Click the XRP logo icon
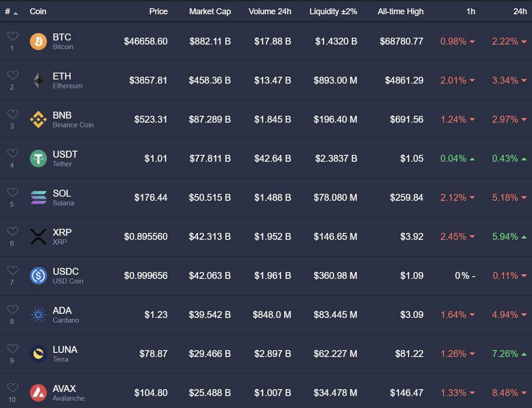The image size is (532, 408). (38, 236)
